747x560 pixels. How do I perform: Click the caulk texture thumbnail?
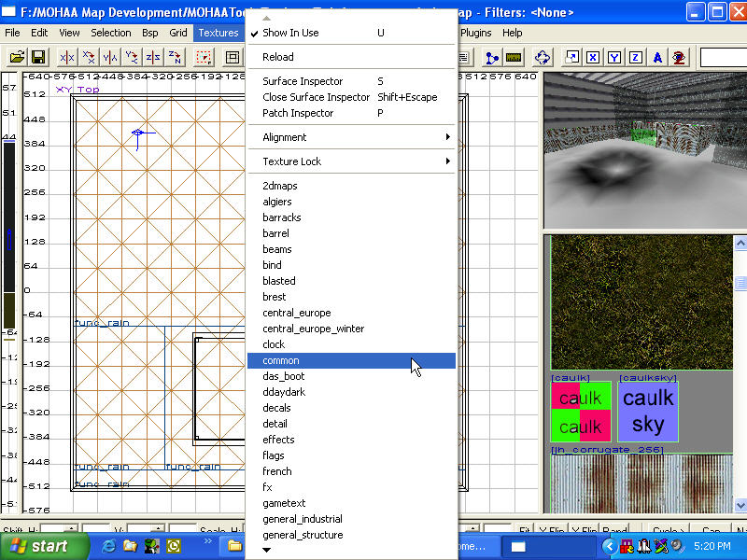580,412
